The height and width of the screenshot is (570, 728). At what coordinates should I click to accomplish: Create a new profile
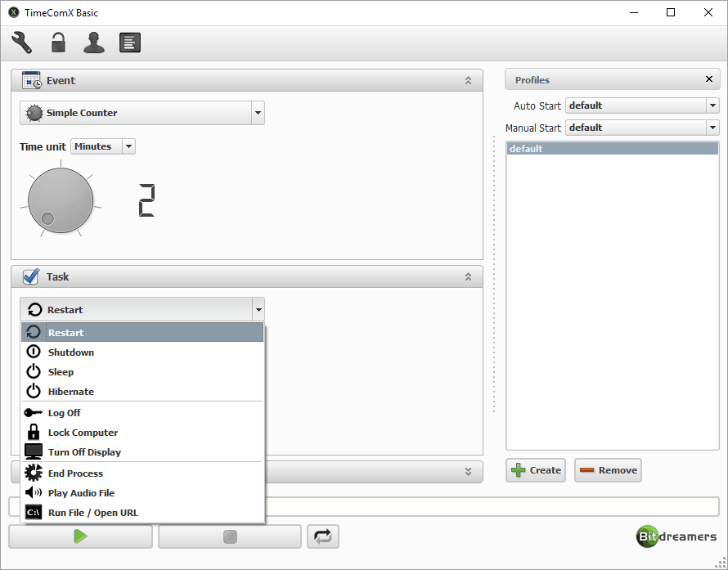point(536,470)
